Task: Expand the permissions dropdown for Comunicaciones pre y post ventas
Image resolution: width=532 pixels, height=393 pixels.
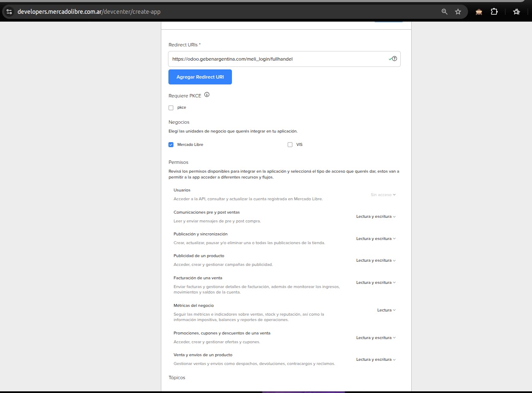Action: (x=375, y=216)
